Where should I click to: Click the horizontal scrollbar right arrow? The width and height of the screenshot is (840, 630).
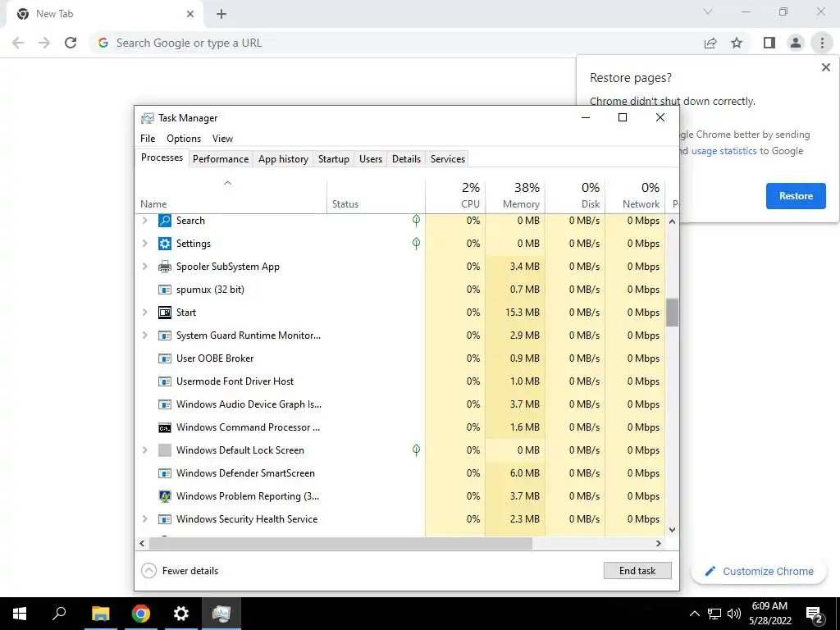click(659, 543)
